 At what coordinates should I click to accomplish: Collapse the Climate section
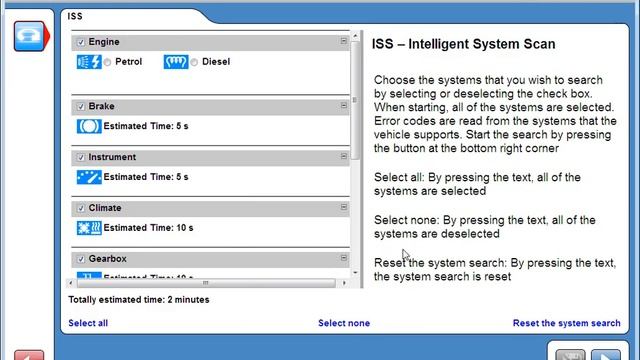[x=343, y=207]
